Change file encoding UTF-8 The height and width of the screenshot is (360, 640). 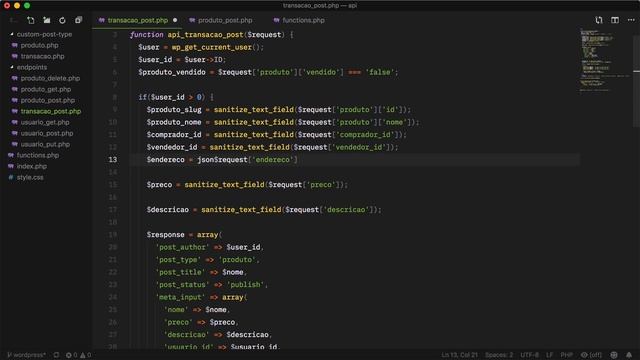529,355
